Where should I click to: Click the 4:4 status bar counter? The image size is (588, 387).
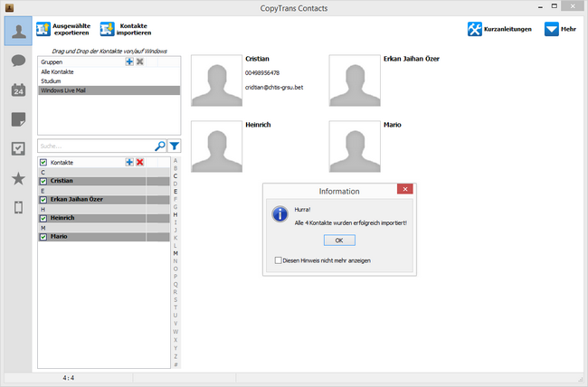68,378
